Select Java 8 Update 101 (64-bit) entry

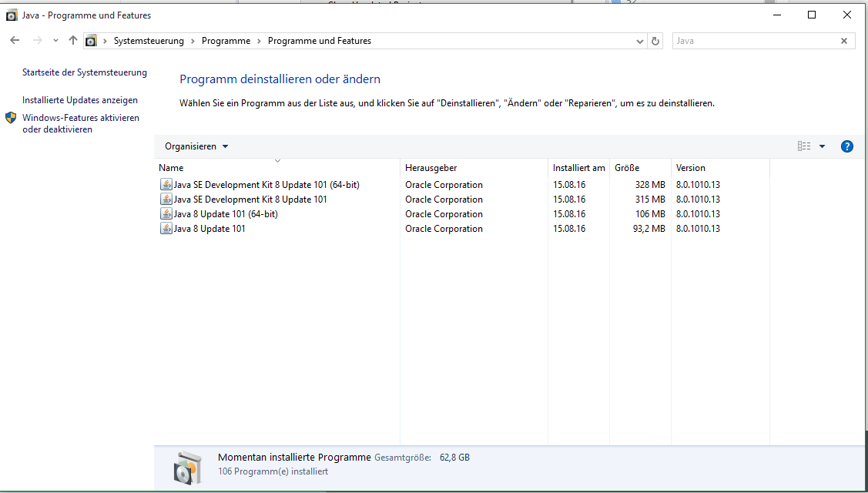(x=226, y=214)
